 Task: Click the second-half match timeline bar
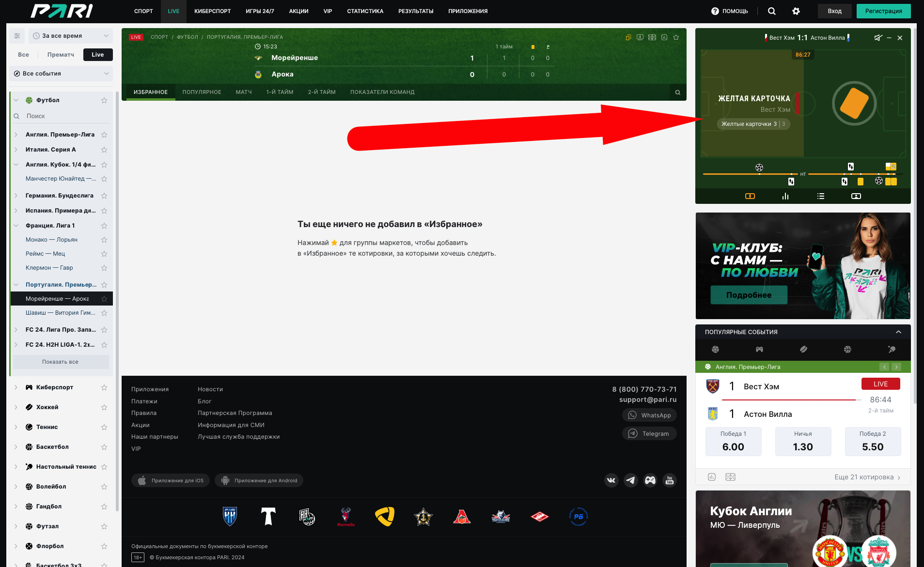pos(855,174)
